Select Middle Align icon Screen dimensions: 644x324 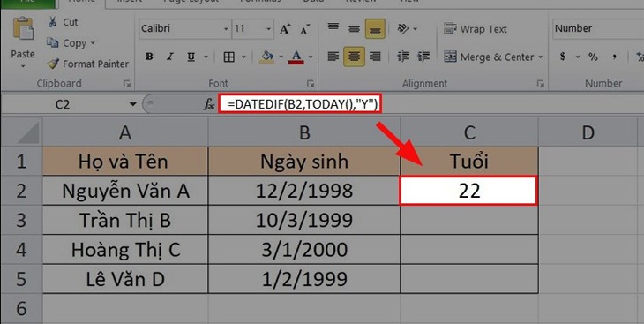pyautogui.click(x=354, y=28)
